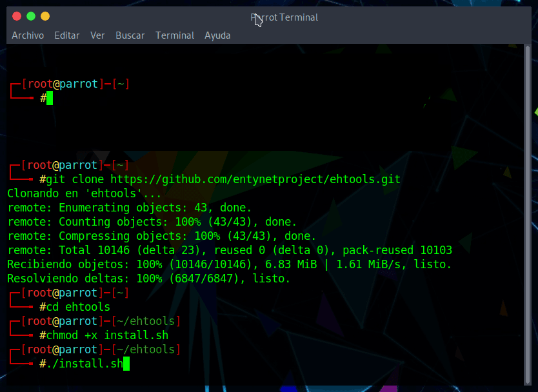Viewport: 538px width, 392px height.
Task: Click the green cursor at the empty top prompt
Action: point(50,98)
